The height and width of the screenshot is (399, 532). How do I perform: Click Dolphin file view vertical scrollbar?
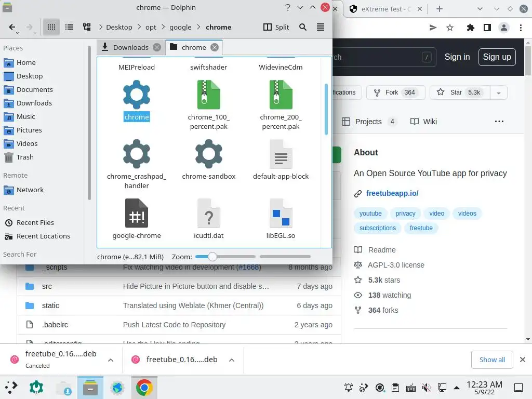326,109
